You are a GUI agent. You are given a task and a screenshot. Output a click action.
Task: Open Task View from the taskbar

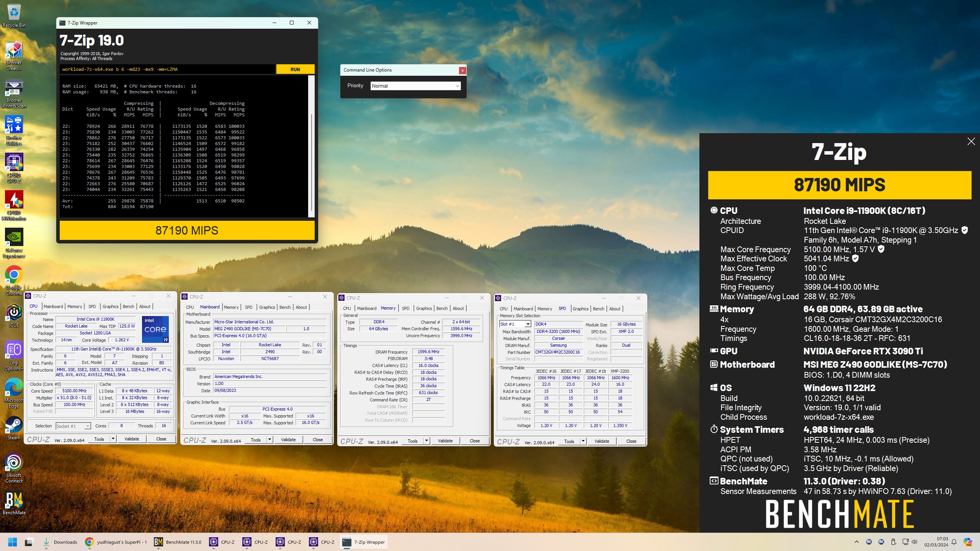point(29,542)
